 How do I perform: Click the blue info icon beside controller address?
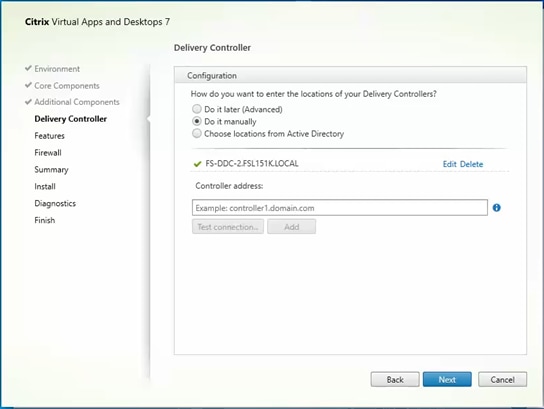point(496,207)
